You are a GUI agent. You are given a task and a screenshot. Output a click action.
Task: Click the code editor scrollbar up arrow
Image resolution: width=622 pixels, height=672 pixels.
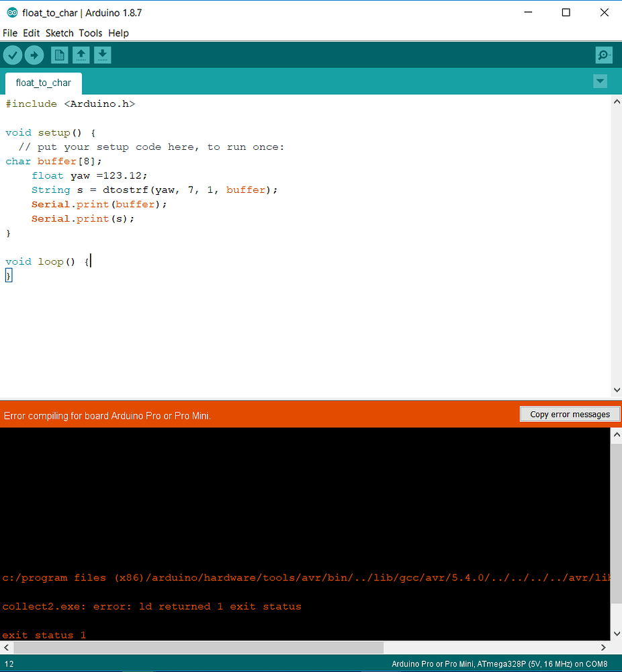click(617, 101)
